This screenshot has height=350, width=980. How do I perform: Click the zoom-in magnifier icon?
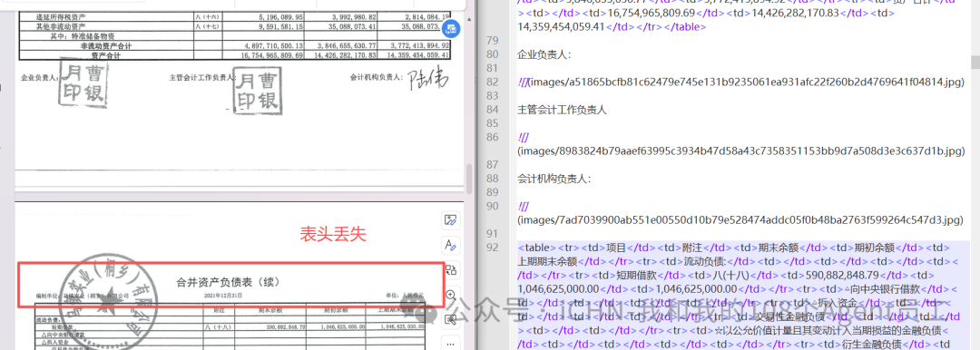pos(451,295)
